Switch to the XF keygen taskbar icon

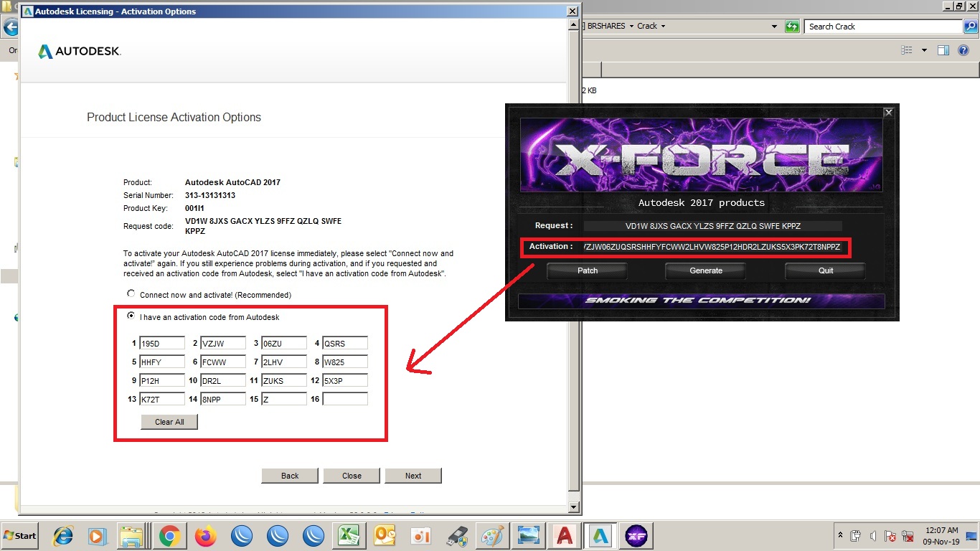636,536
